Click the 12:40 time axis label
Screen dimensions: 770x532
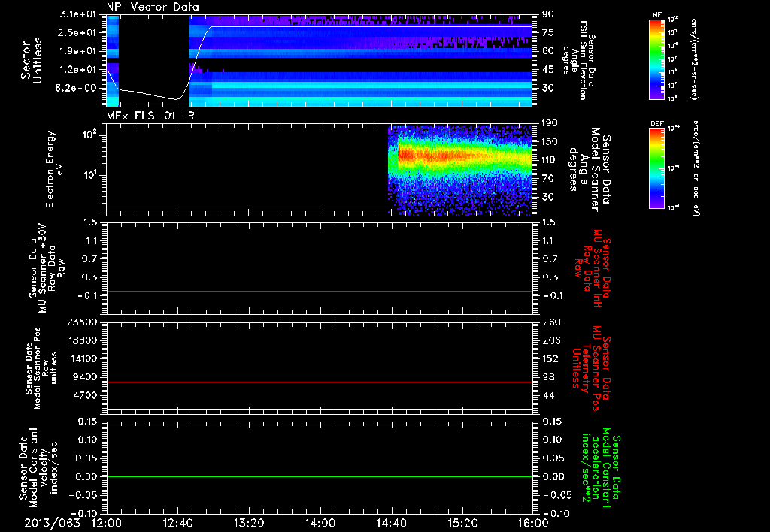coord(177,523)
